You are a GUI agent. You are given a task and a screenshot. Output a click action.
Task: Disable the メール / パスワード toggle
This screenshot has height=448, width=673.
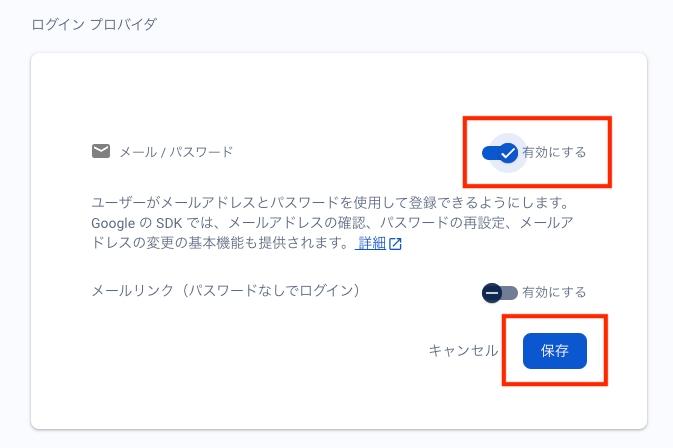(500, 153)
